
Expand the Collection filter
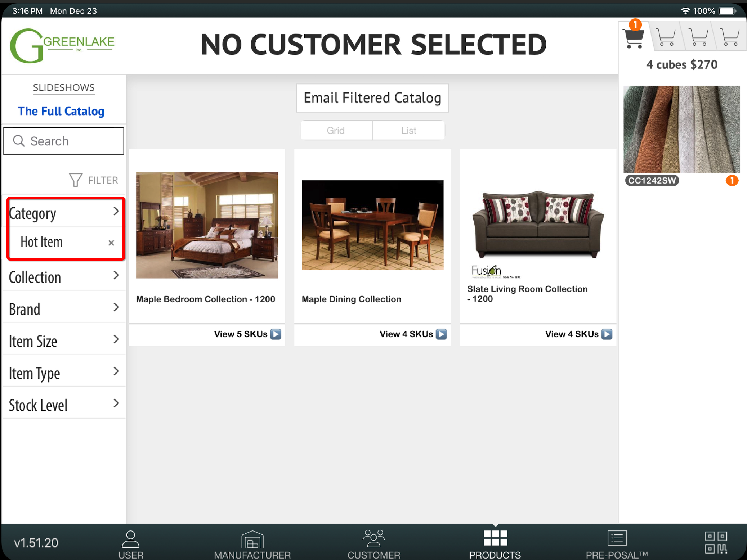coord(64,277)
